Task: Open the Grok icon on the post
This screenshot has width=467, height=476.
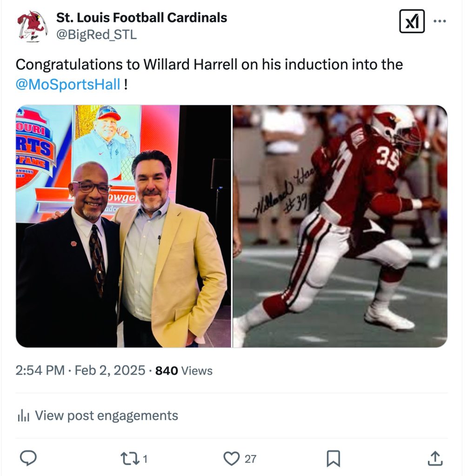Action: point(412,21)
